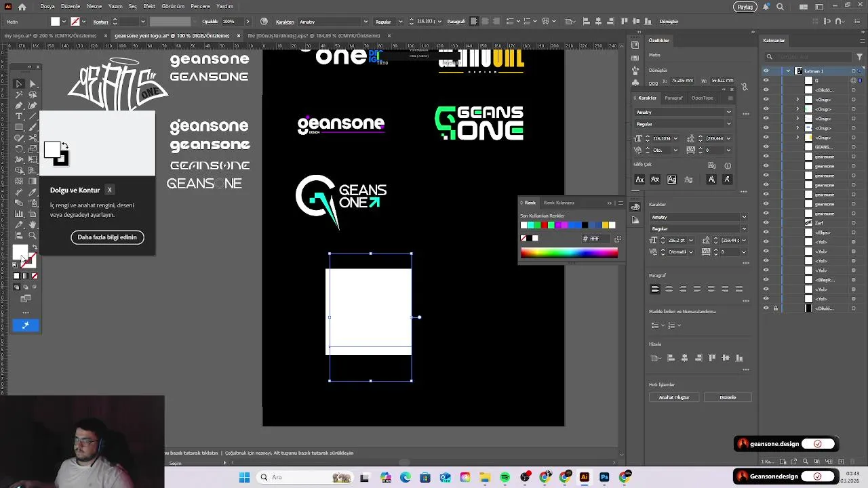868x488 pixels.
Task: Expand the last Grup layer item
Action: click(797, 138)
